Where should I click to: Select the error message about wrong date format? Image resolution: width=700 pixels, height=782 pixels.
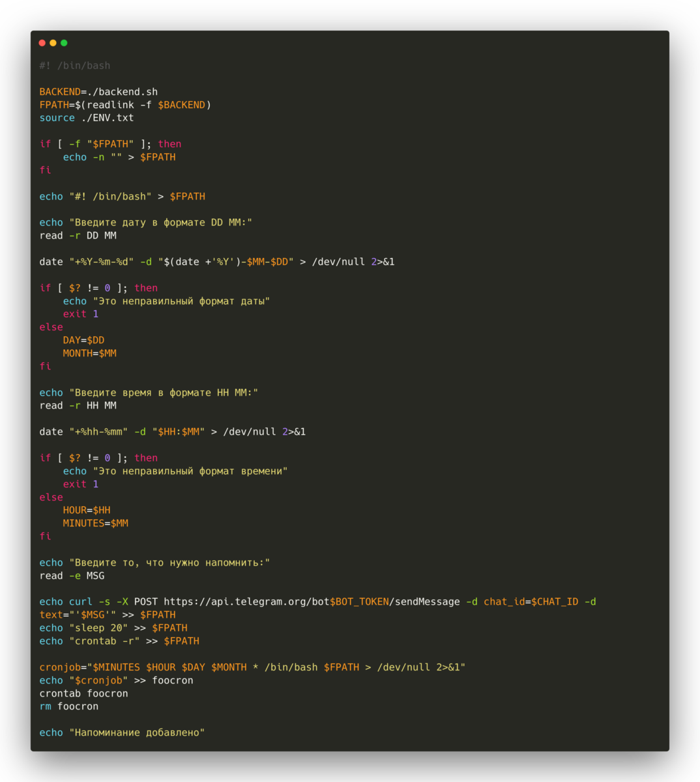(166, 300)
